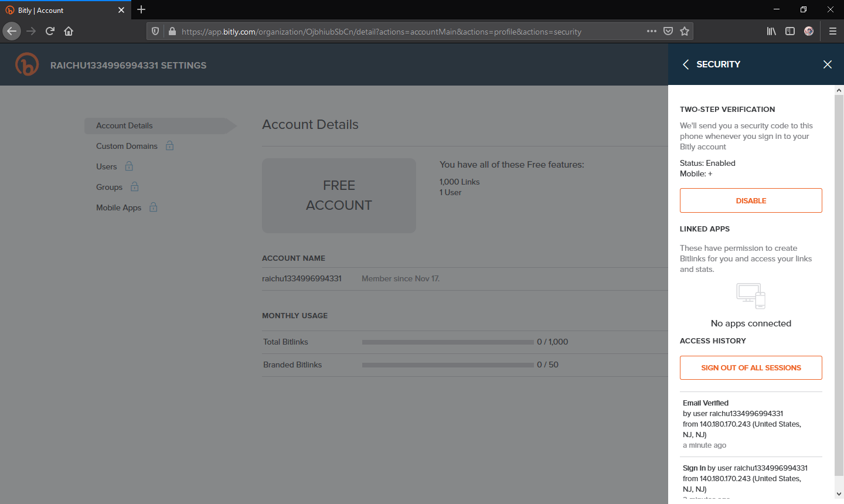The height and width of the screenshot is (504, 844).
Task: Click the '1 User' feature text
Action: (x=450, y=192)
